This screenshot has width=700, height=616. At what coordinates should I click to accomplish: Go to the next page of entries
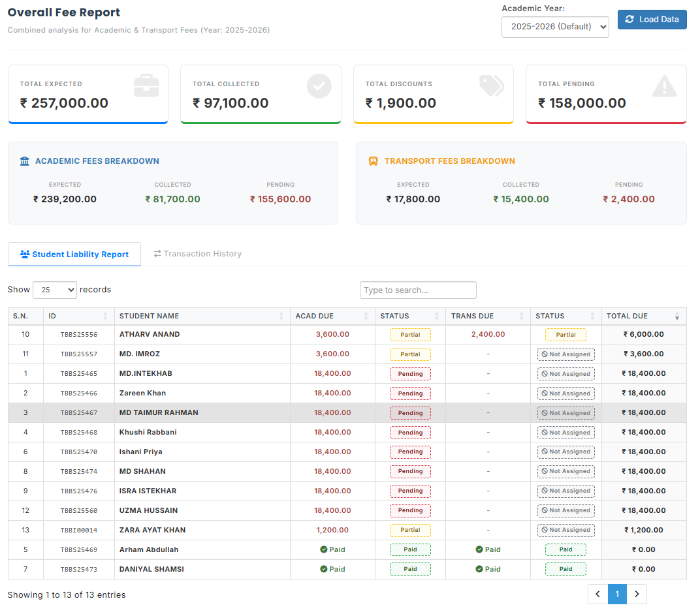[x=637, y=594]
